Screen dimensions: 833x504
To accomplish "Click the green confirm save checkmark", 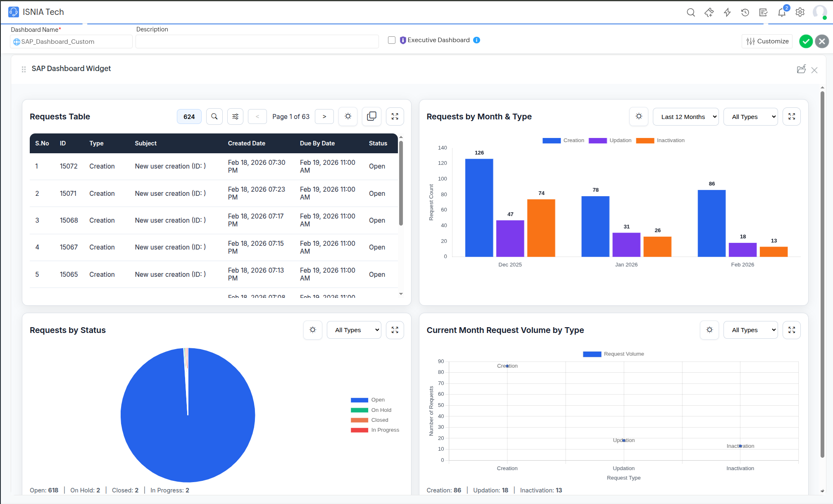I will [806, 41].
